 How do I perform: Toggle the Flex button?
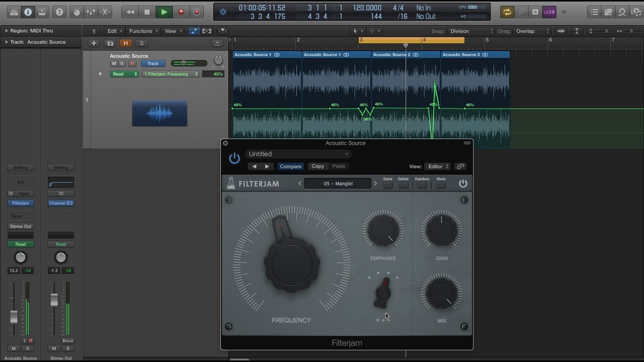tap(207, 31)
